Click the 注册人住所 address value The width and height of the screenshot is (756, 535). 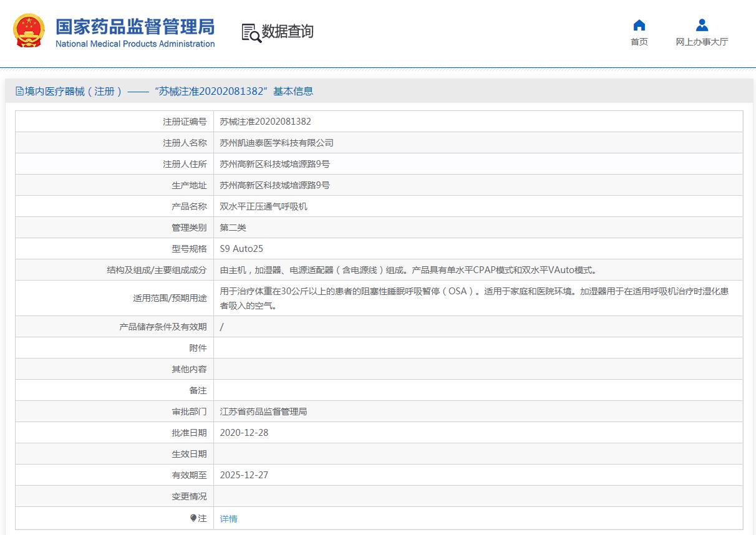[x=275, y=164]
